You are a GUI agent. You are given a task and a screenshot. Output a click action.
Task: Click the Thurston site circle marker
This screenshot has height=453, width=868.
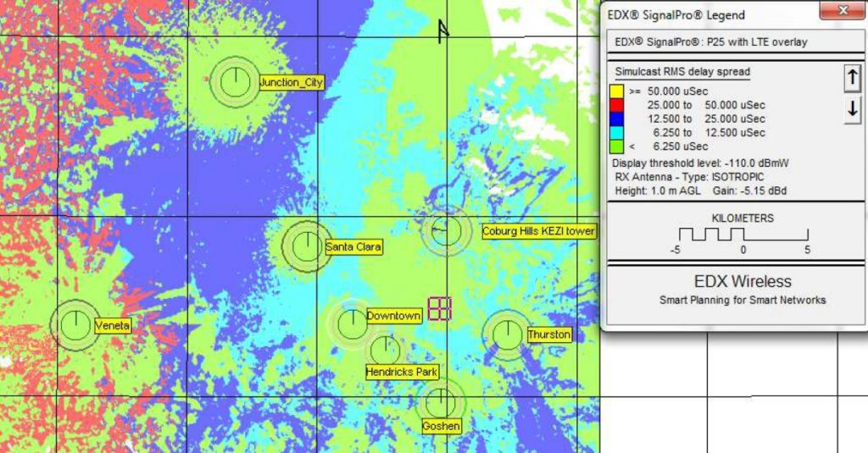click(506, 334)
